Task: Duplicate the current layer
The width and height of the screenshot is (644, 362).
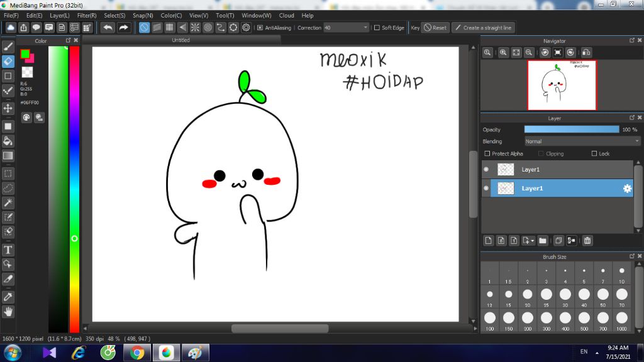Action: pos(558,241)
